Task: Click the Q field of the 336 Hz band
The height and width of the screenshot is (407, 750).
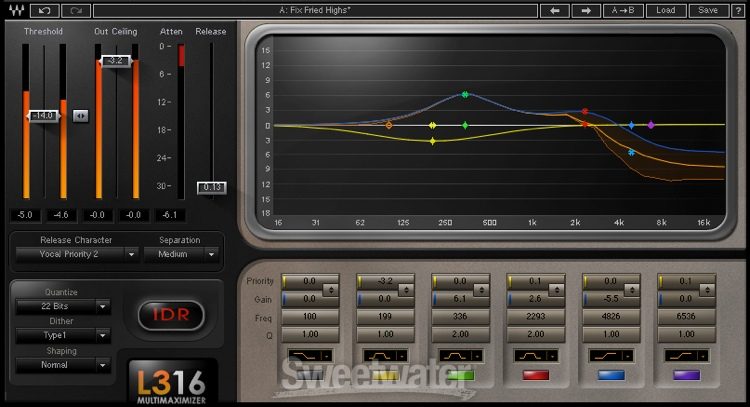Action: pos(461,334)
